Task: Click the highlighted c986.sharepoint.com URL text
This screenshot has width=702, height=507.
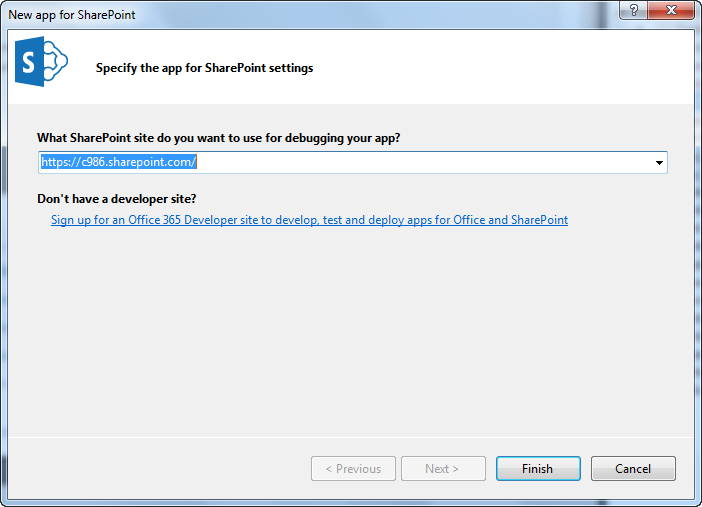Action: tap(118, 162)
